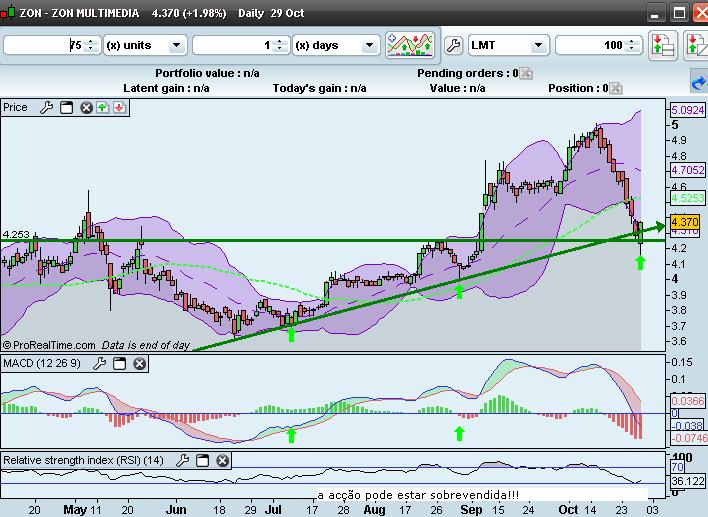
Task: Click the RSI 36.122 value label
Action: (687, 481)
